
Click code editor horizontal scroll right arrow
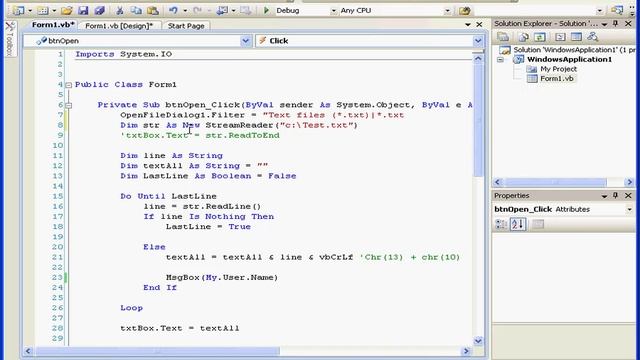(466, 351)
